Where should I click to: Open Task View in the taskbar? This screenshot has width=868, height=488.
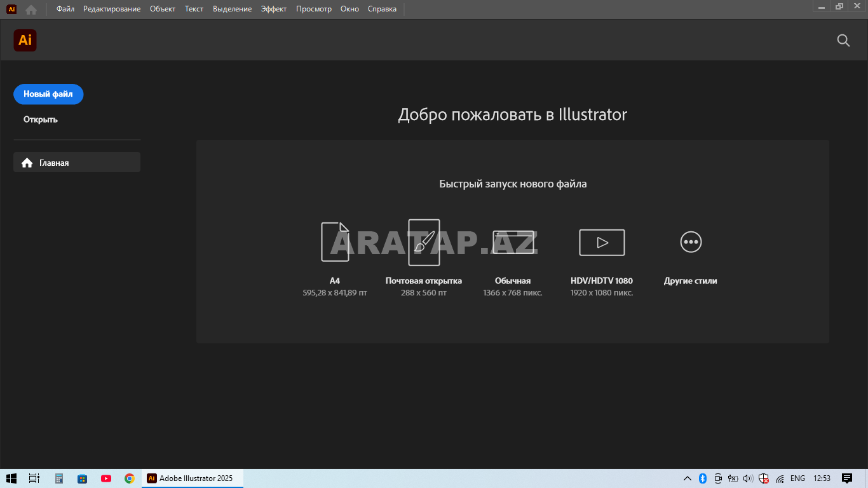point(34,478)
